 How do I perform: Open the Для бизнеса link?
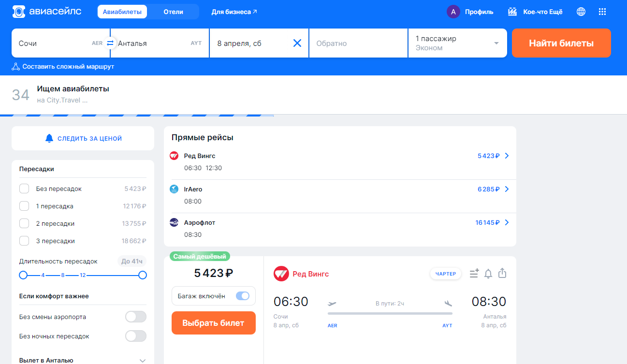pos(234,12)
